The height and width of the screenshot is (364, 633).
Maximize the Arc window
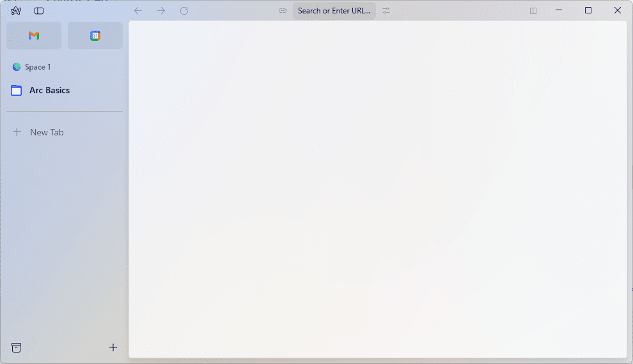tap(588, 10)
